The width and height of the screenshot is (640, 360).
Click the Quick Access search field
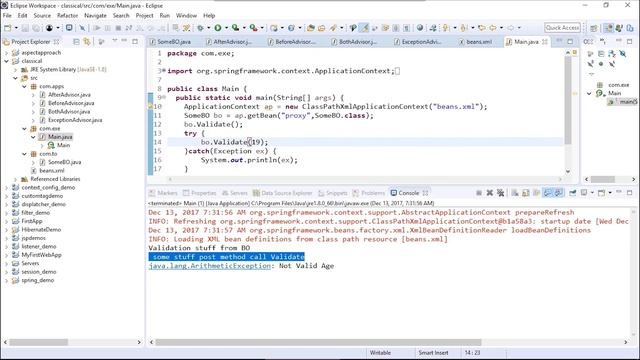click(562, 28)
